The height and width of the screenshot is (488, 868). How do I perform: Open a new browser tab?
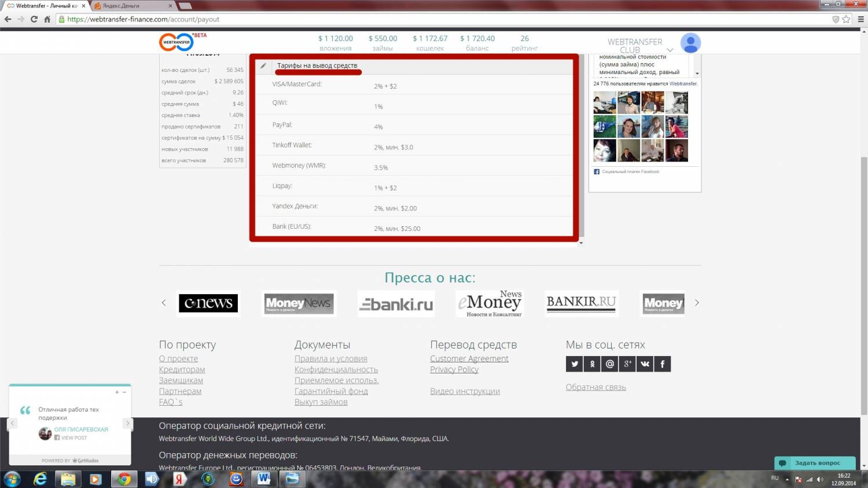click(185, 6)
